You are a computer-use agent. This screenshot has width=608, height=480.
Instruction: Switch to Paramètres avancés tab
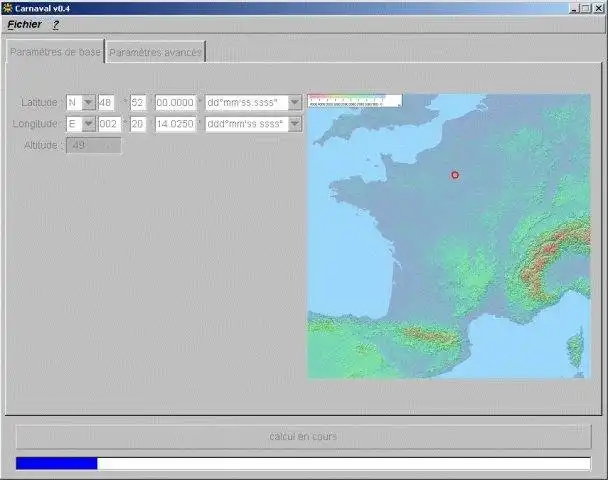tap(155, 52)
